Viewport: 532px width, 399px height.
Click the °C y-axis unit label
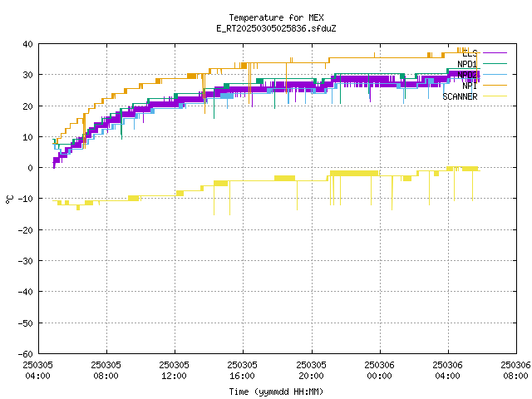(x=9, y=199)
